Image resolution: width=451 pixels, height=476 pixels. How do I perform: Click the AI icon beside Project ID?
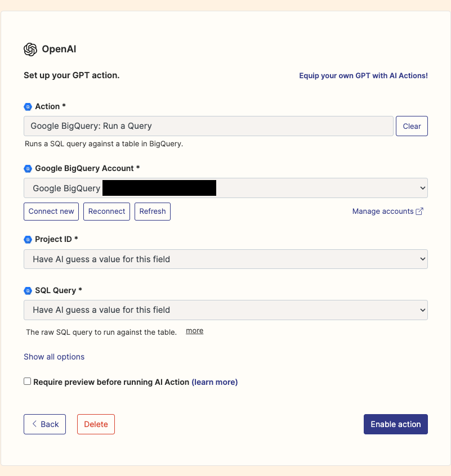pyautogui.click(x=28, y=239)
